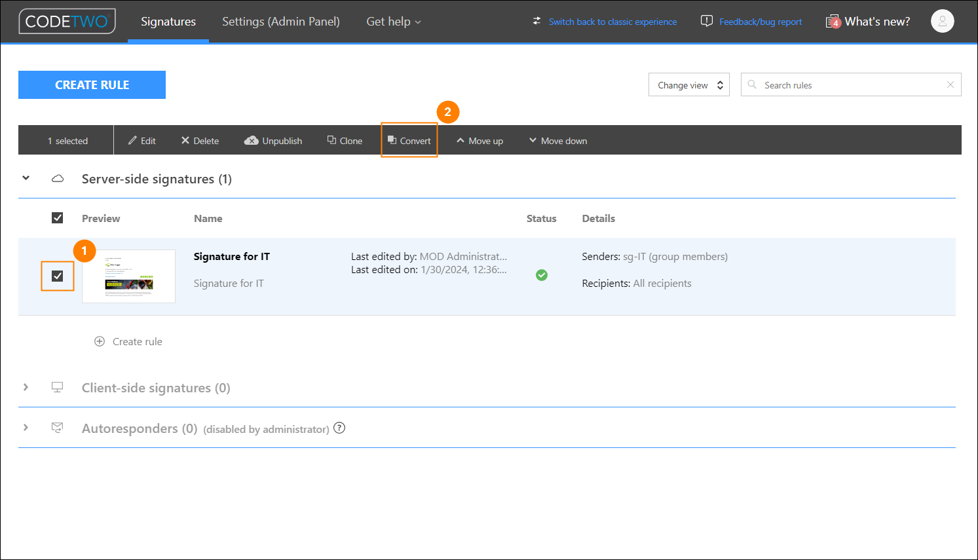
Task: Click the Delete icon to remove the rule
Action: 199,140
